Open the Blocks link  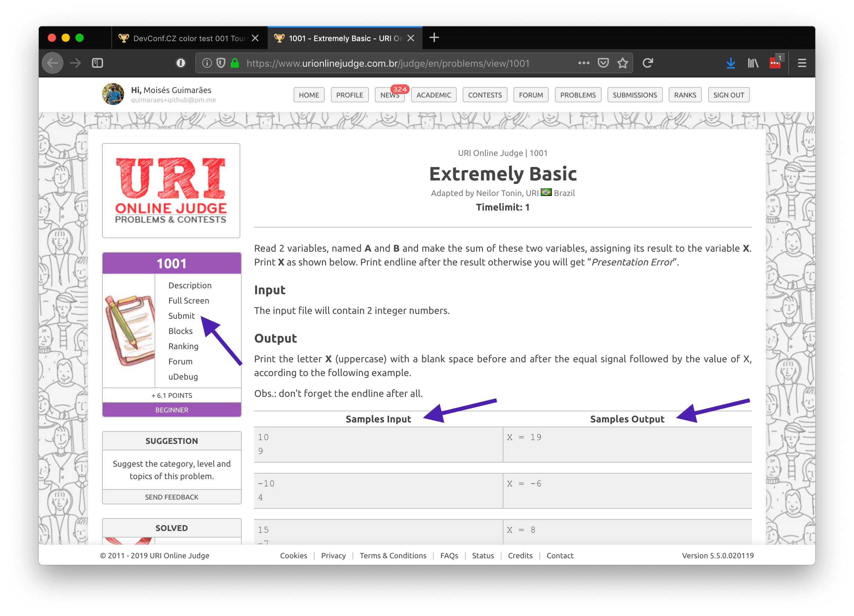(180, 331)
